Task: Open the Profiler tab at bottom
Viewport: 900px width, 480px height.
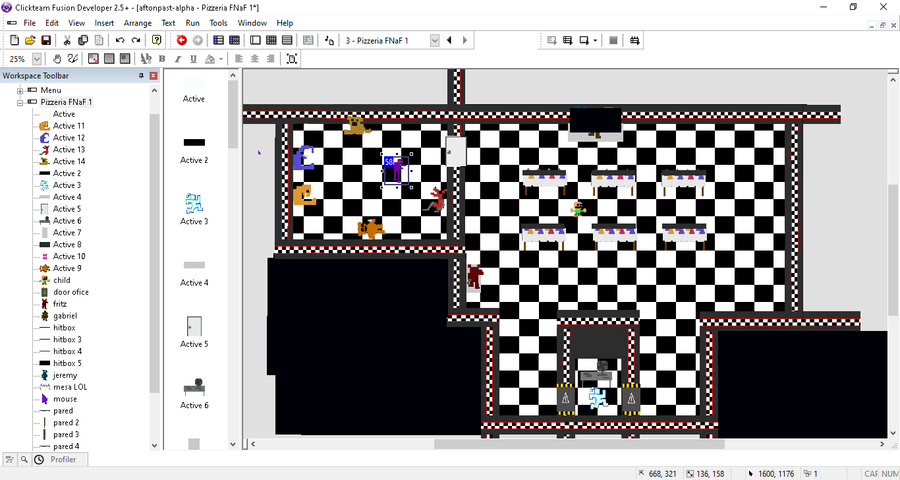Action: pyautogui.click(x=62, y=459)
